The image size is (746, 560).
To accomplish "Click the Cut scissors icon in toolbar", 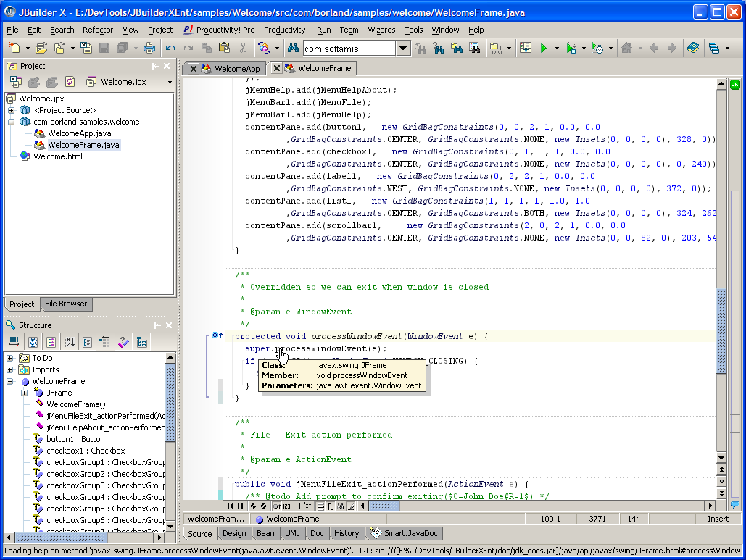I will (243, 49).
